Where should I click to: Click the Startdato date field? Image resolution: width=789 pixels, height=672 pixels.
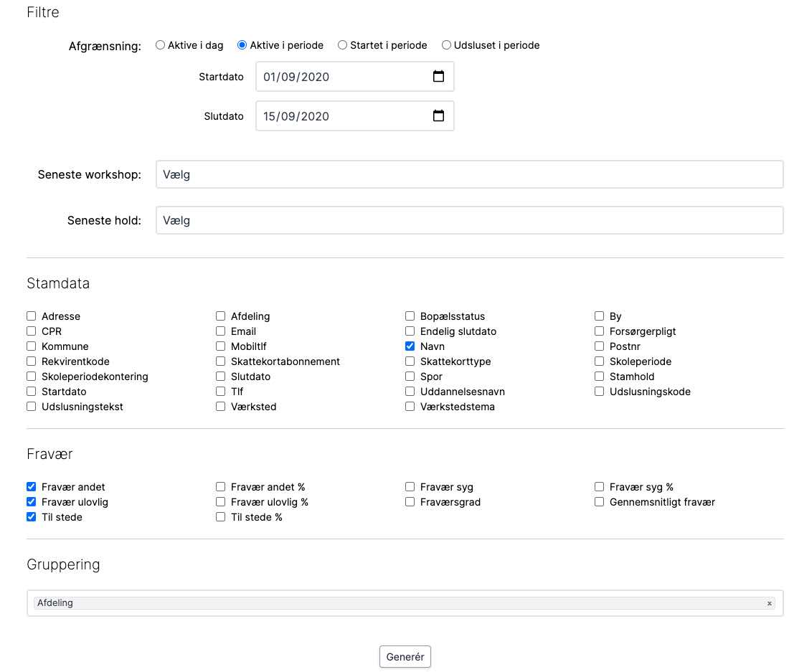[x=355, y=77]
